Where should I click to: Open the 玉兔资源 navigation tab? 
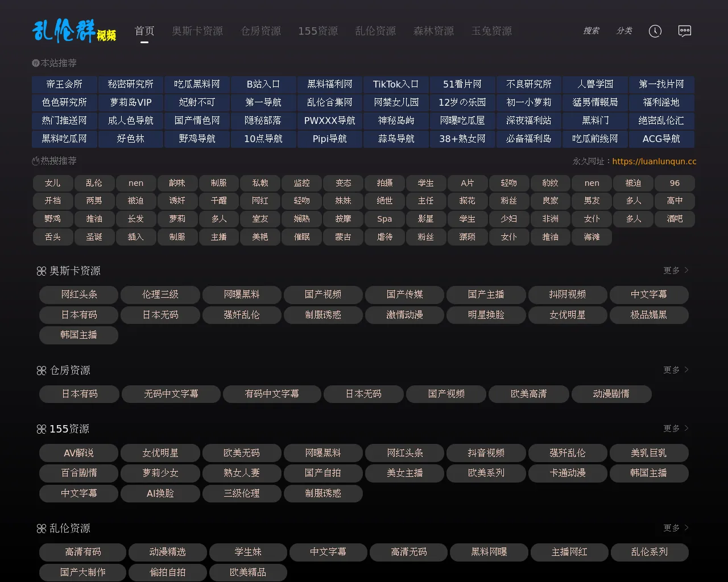point(491,31)
